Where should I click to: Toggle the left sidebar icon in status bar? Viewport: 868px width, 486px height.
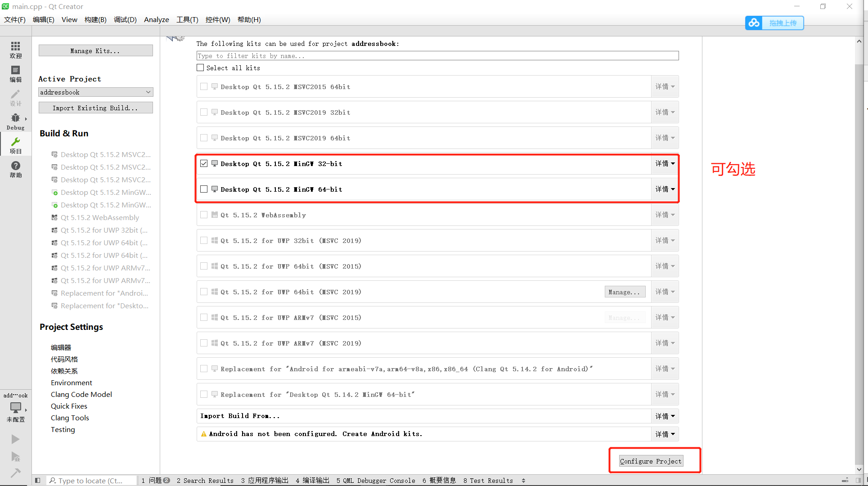point(38,480)
